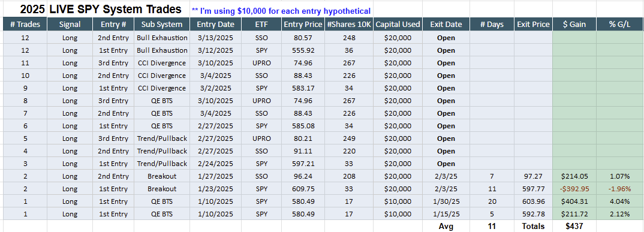644x232 pixels.
Task: Select the '#Shares 10K' column header
Action: click(x=349, y=24)
